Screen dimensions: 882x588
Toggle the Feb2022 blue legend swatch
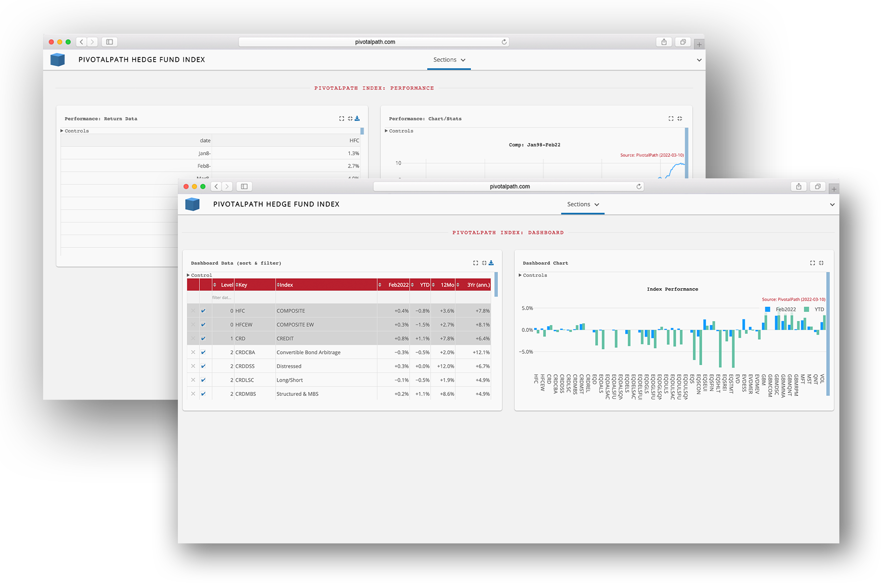pos(768,309)
